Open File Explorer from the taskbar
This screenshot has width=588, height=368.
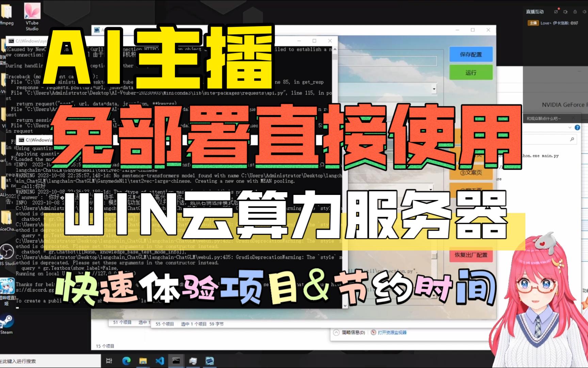pyautogui.click(x=143, y=361)
